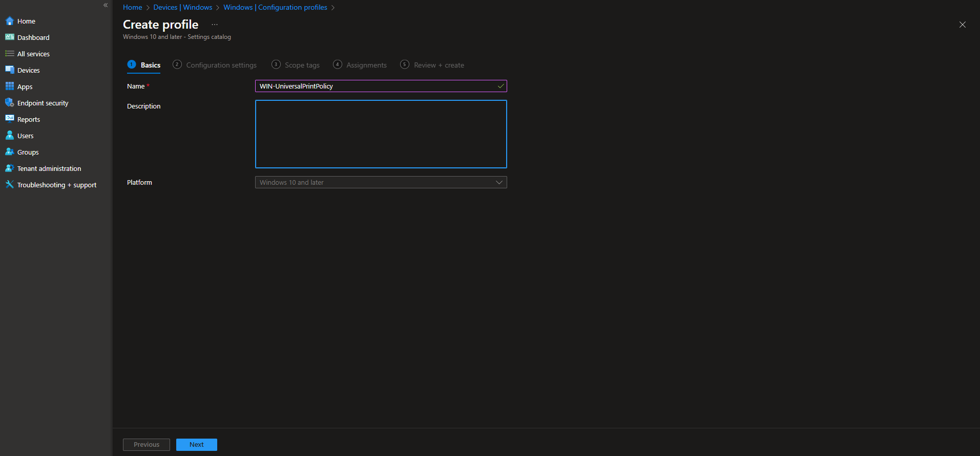Image resolution: width=980 pixels, height=456 pixels.
Task: Click the step 3 number circle
Action: (x=276, y=64)
